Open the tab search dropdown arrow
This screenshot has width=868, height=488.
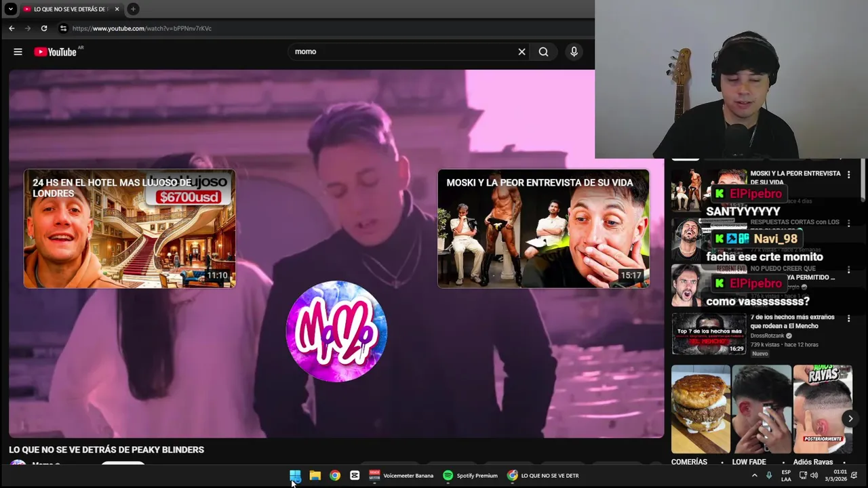pos(11,9)
